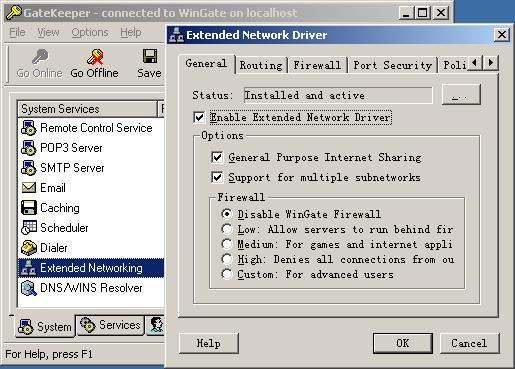Switch to the Firewall tab
The height and width of the screenshot is (369, 515).
click(317, 65)
